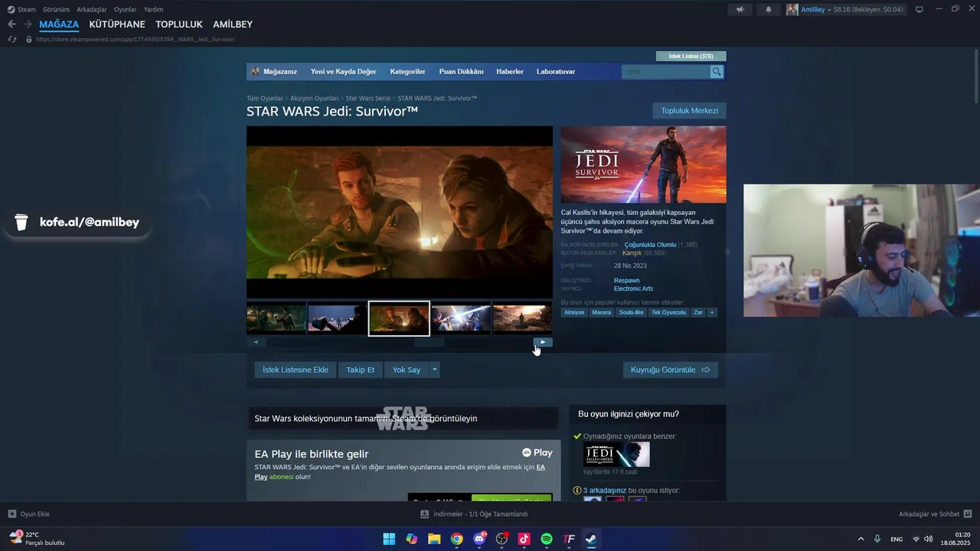
Task: Open the notifications bell icon
Action: coord(769,9)
